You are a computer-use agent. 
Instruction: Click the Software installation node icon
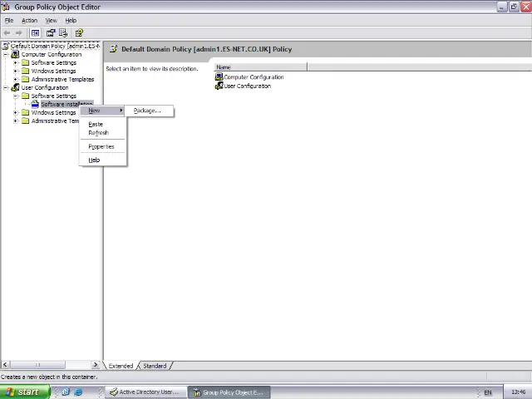(x=35, y=104)
